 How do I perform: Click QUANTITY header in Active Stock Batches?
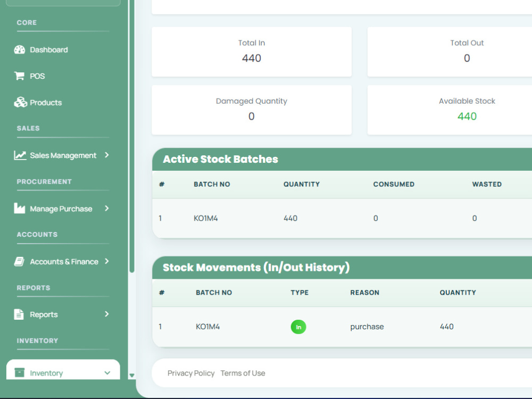tap(302, 184)
